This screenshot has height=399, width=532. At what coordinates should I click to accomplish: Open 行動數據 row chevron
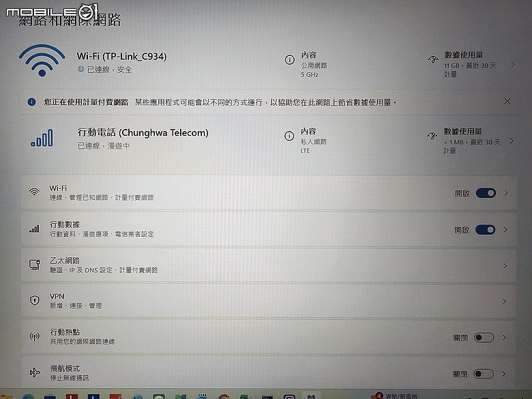[x=505, y=230]
